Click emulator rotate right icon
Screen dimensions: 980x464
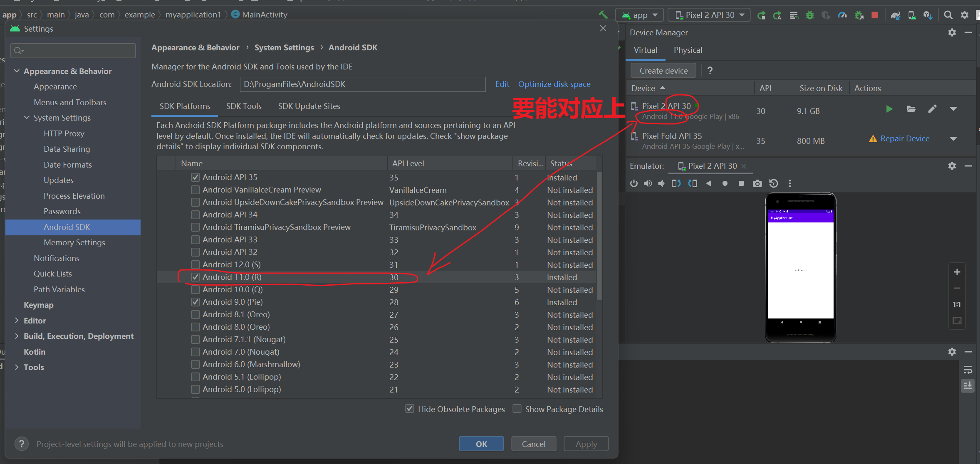tap(693, 183)
